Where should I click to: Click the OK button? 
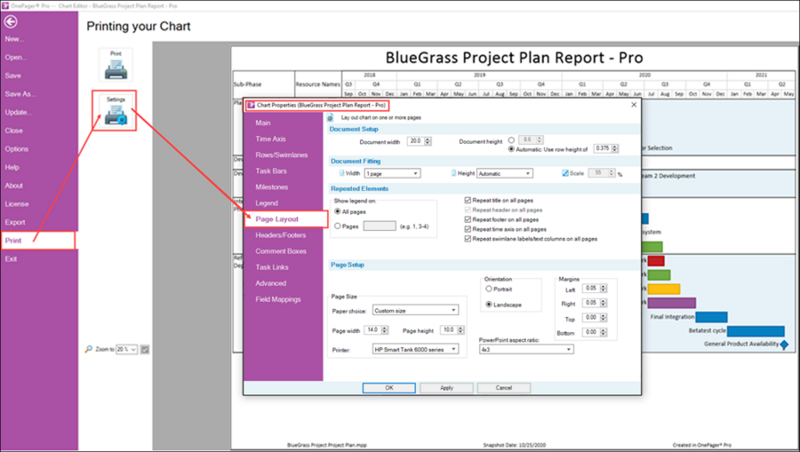[389, 388]
